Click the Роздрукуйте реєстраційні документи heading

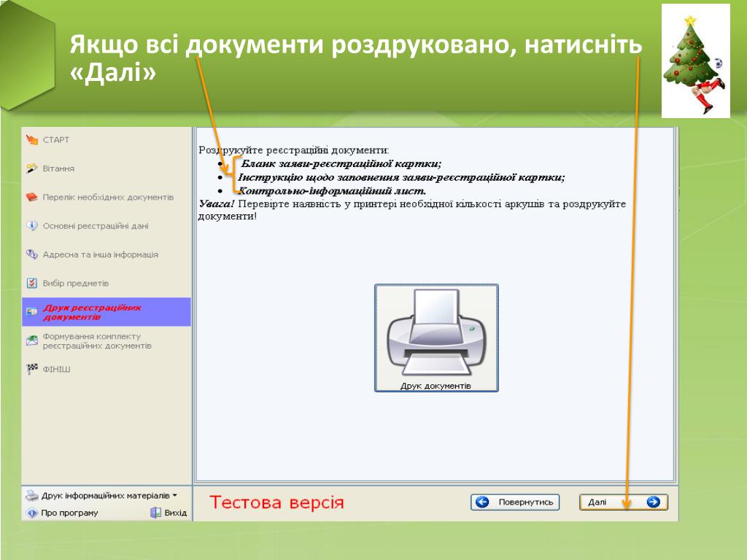293,150
